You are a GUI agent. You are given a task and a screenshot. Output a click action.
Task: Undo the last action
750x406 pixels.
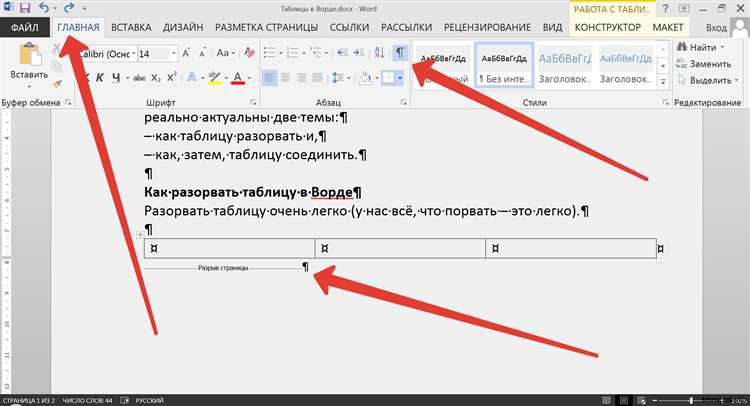click(x=44, y=8)
